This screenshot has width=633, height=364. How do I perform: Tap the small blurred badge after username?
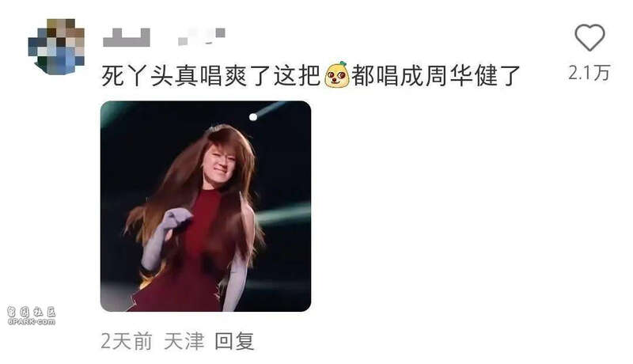click(202, 36)
